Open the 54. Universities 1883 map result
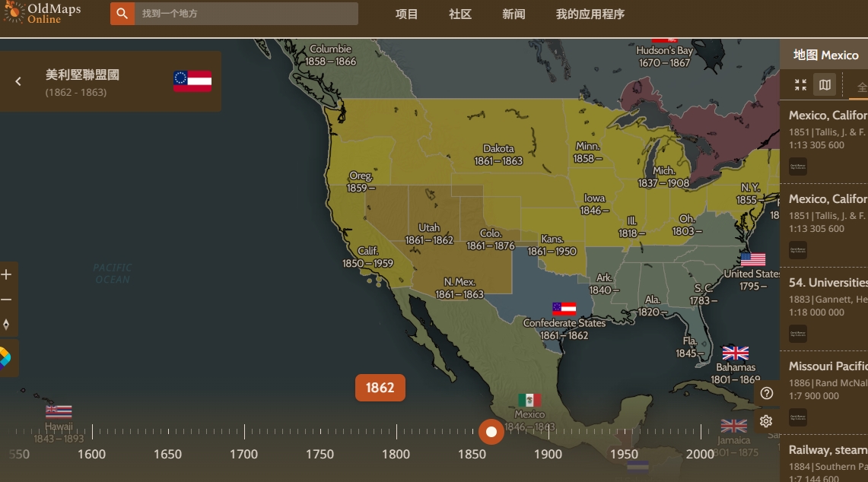This screenshot has height=482, width=868. click(x=824, y=309)
